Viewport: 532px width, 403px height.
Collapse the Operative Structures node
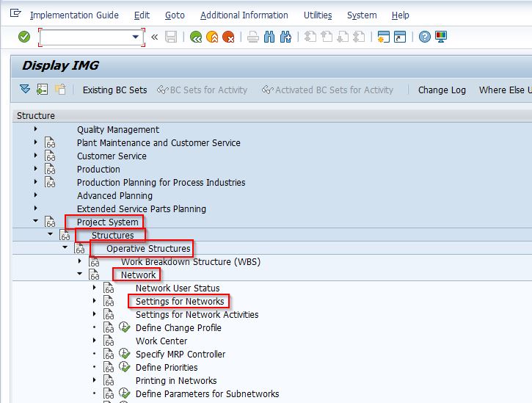pyautogui.click(x=65, y=247)
